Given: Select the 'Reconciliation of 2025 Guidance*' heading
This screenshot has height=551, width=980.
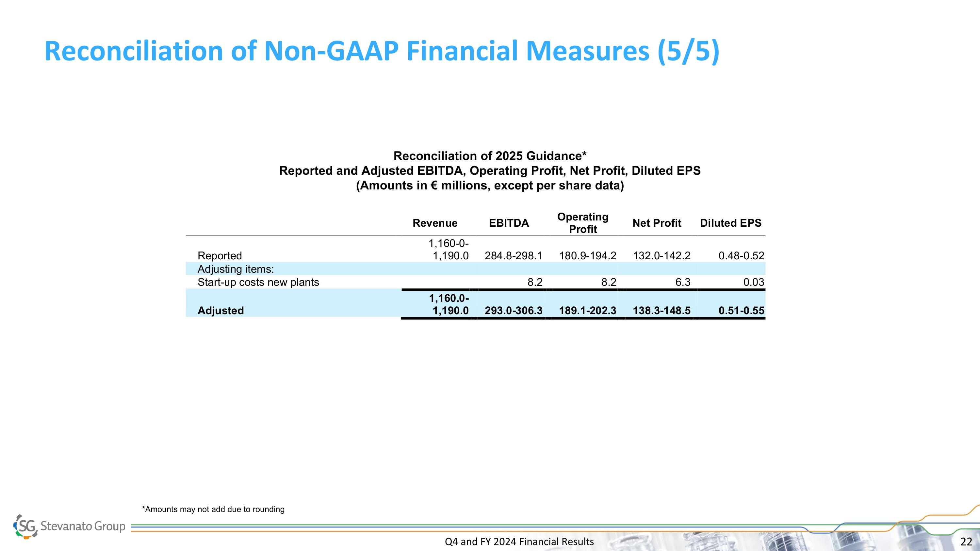Looking at the screenshot, I should pos(490,156).
